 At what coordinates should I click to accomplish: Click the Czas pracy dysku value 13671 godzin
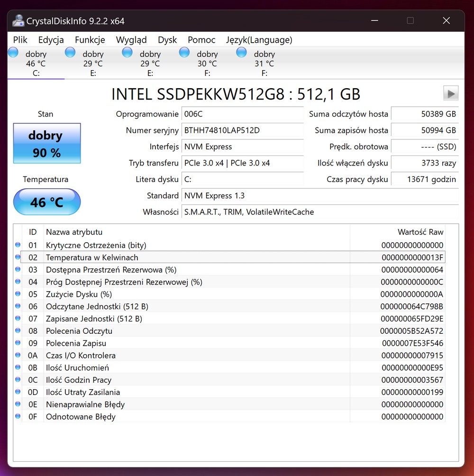click(x=425, y=179)
